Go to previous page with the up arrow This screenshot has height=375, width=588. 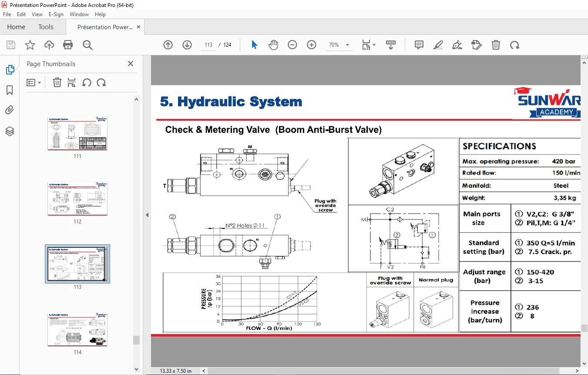pyautogui.click(x=168, y=45)
